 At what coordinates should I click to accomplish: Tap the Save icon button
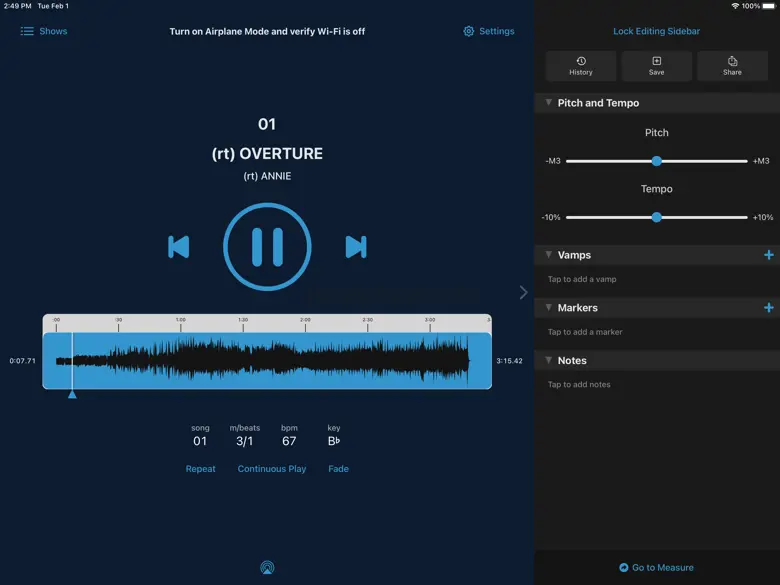pyautogui.click(x=656, y=66)
